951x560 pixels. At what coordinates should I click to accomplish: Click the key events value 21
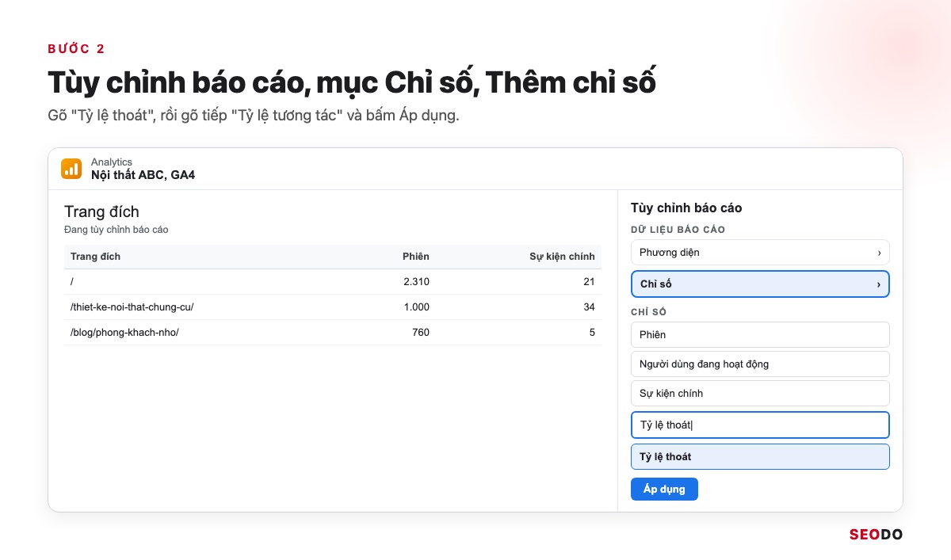pyautogui.click(x=589, y=282)
